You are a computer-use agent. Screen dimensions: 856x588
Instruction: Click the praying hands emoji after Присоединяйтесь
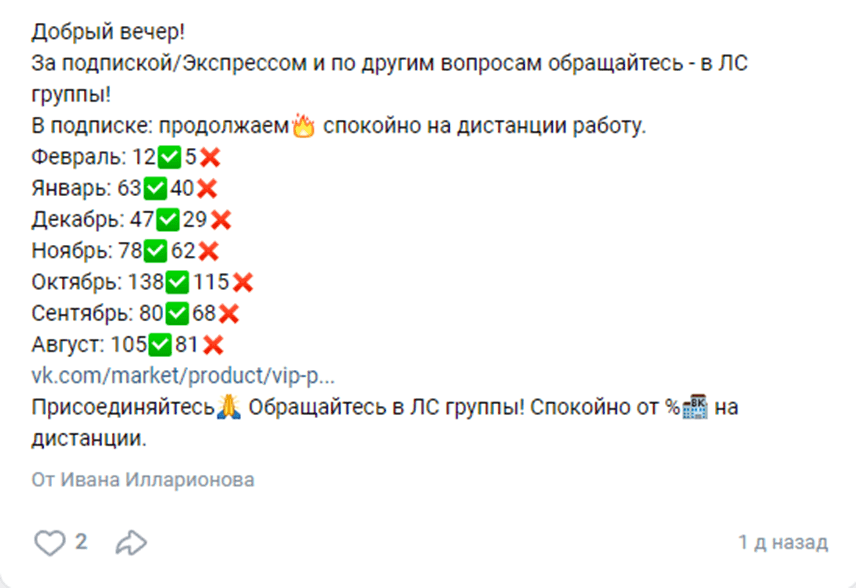coord(229,407)
